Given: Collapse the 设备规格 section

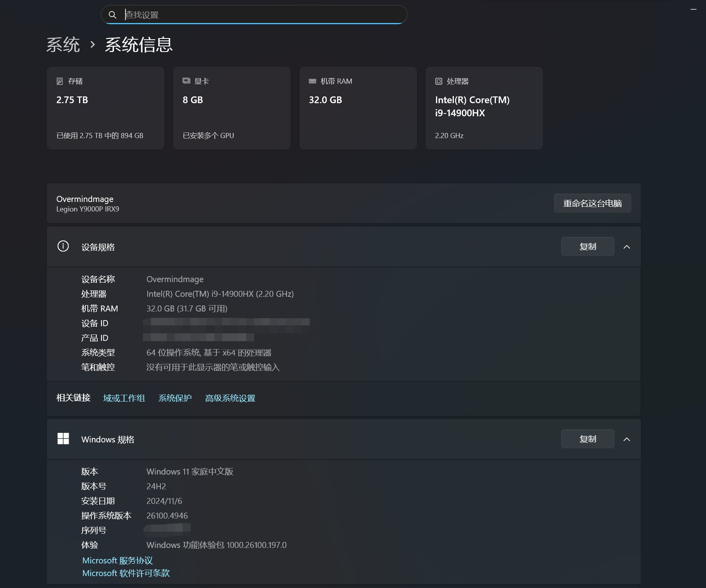Looking at the screenshot, I should [x=627, y=246].
